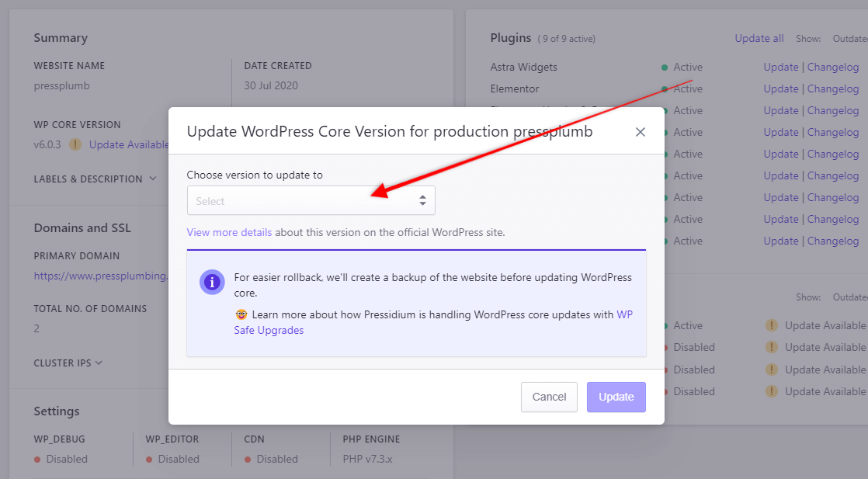Open the WP Safe Upgrades link
The height and width of the screenshot is (479, 868).
(x=433, y=322)
